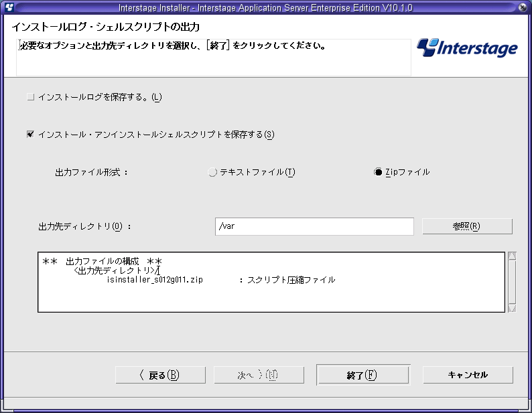532x413 pixels.
Task: Click the 出力ファイル形式 label
Action: pyautogui.click(x=91, y=173)
